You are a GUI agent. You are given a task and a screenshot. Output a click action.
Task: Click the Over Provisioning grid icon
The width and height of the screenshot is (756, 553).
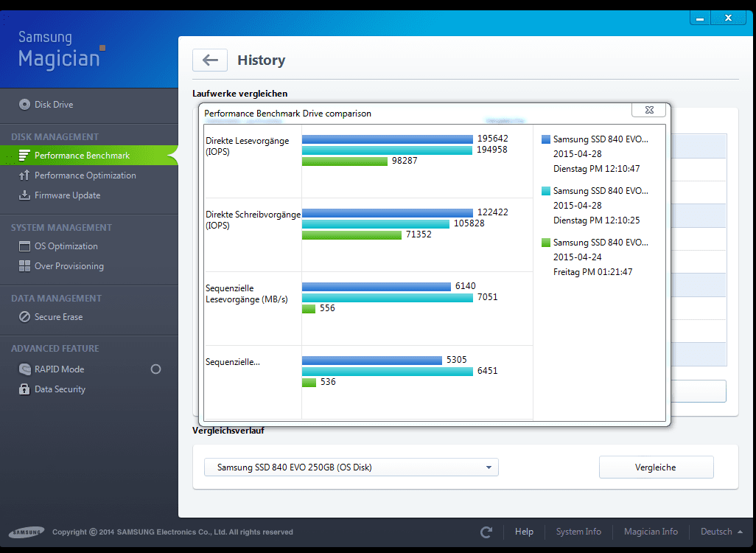pyautogui.click(x=24, y=266)
